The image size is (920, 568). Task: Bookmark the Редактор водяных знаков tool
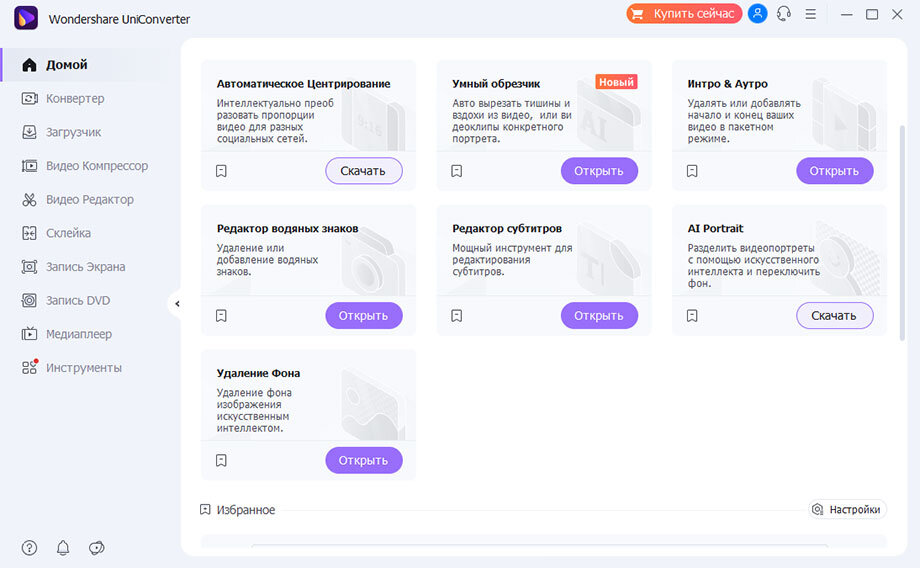221,316
